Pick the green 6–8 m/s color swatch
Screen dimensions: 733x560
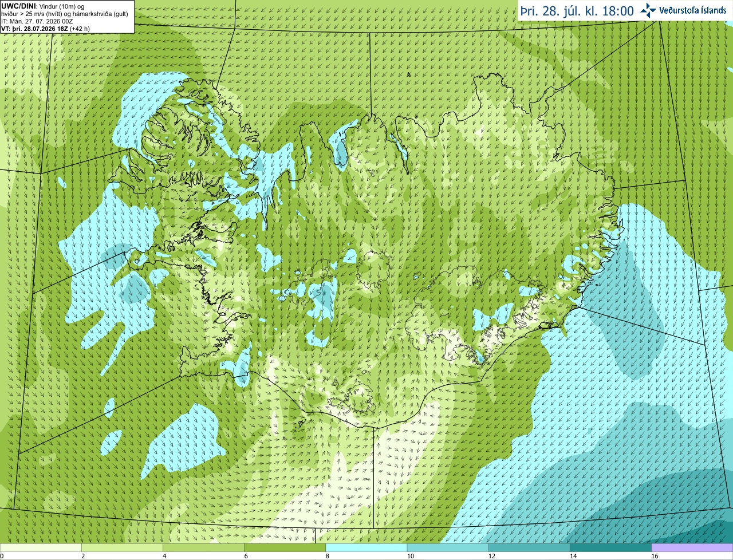[x=285, y=548]
